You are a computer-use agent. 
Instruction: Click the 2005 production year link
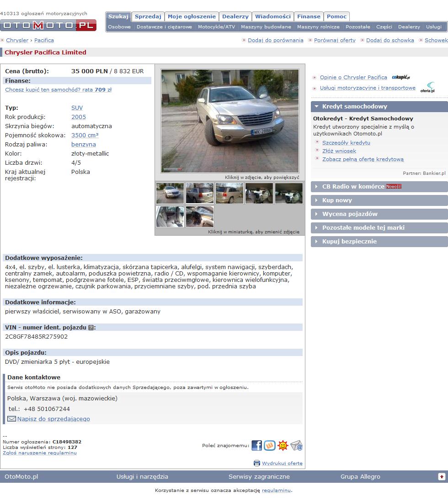[x=78, y=117]
